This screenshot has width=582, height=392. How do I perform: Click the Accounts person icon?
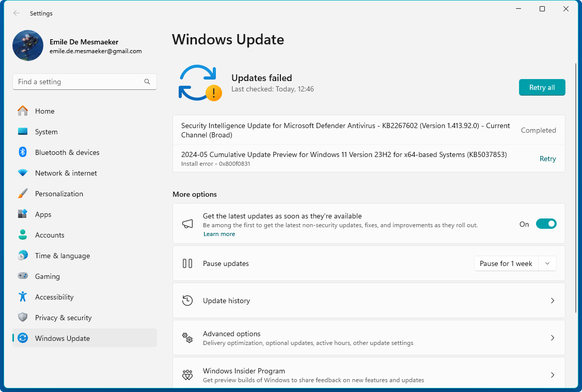tap(23, 234)
